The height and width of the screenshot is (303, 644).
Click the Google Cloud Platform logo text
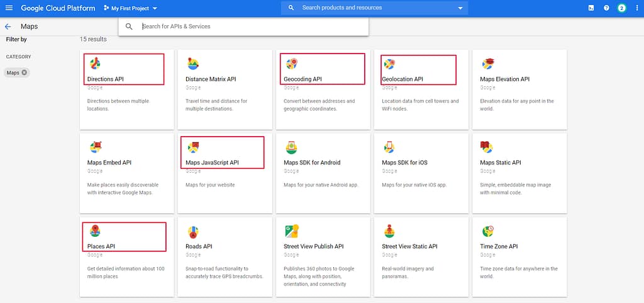click(x=58, y=8)
